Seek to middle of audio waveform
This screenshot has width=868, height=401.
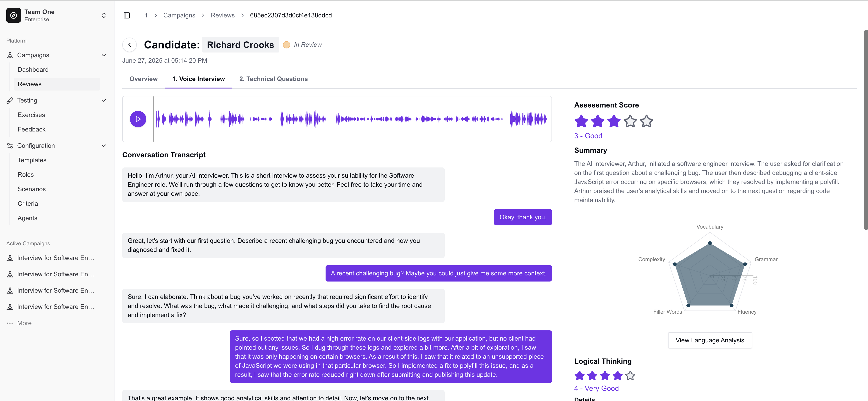coord(352,119)
